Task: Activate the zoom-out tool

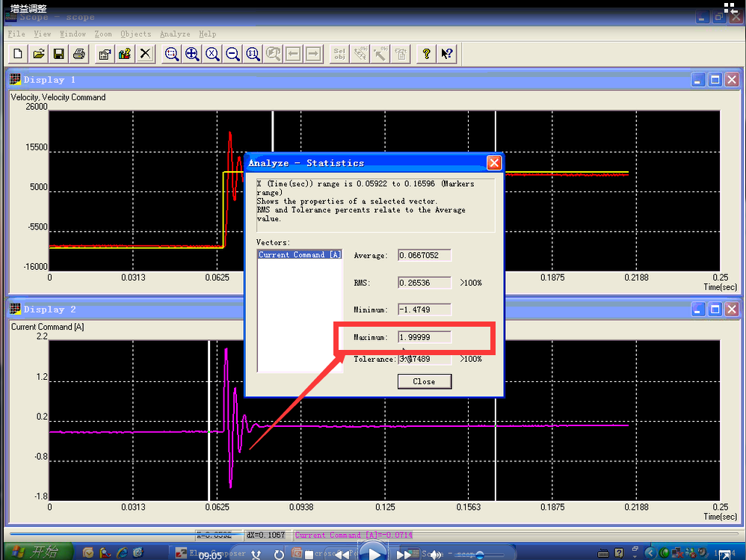Action: point(232,53)
